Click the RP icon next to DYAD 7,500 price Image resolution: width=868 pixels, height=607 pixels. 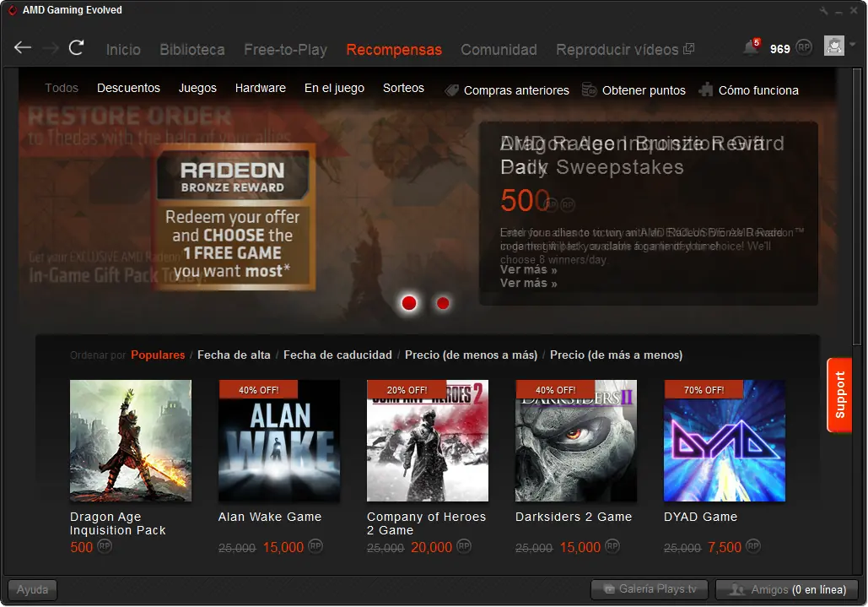click(752, 546)
